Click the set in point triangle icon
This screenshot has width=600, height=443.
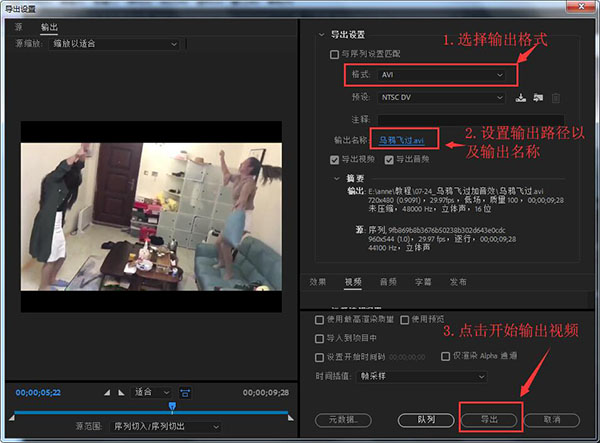point(107,393)
